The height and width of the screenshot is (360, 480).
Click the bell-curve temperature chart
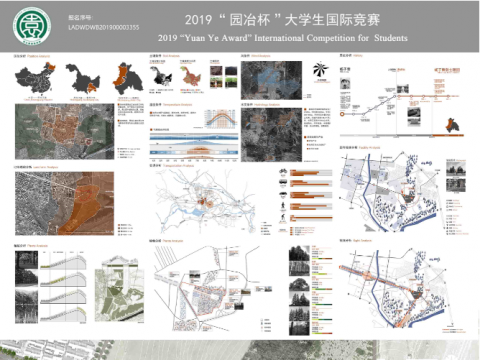[221, 119]
